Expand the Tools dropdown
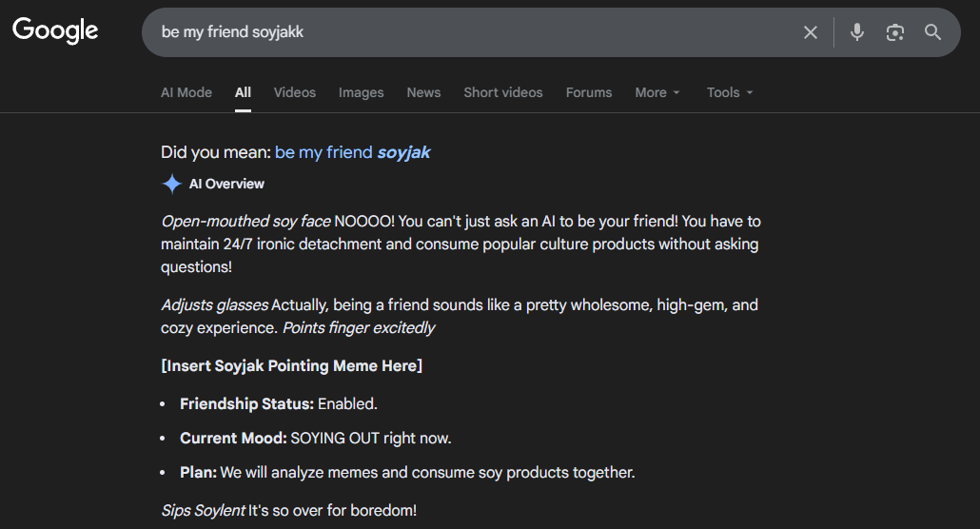This screenshot has height=529, width=980. pos(730,92)
